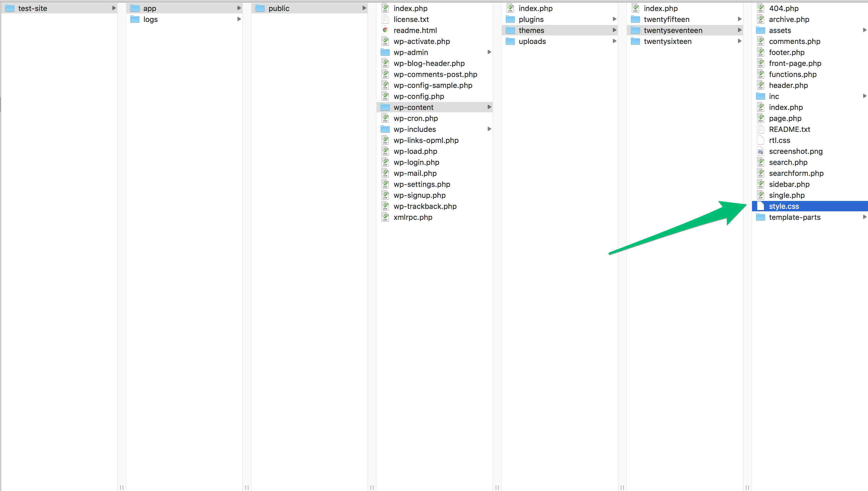Click the uploads folder icon
The image size is (868, 491).
click(510, 42)
